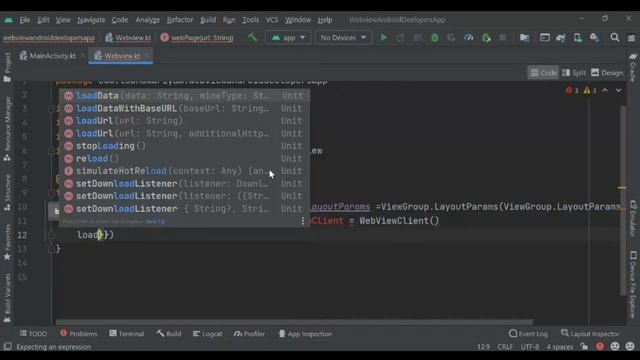Open the File menu

tap(24, 20)
